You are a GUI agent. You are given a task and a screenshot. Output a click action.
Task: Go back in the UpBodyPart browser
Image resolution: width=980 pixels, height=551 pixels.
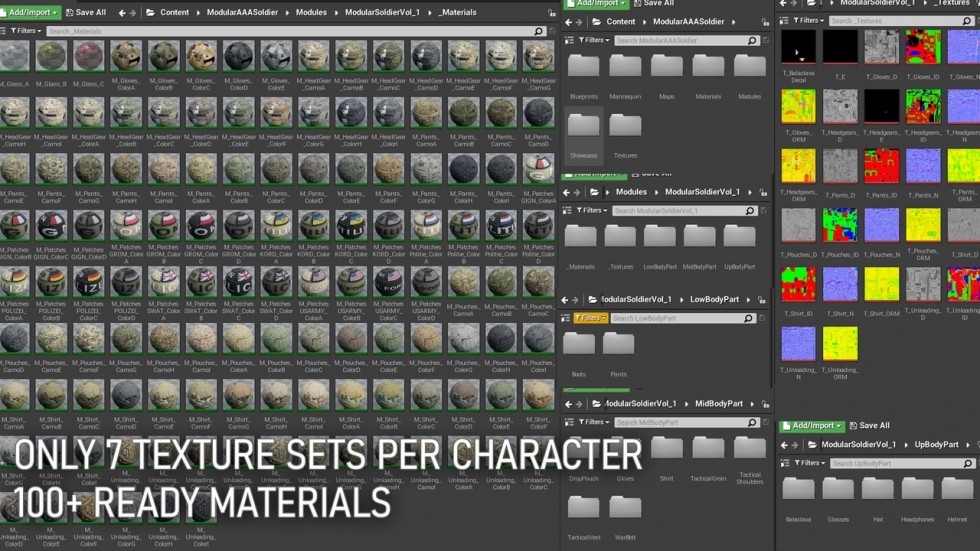pyautogui.click(x=784, y=445)
